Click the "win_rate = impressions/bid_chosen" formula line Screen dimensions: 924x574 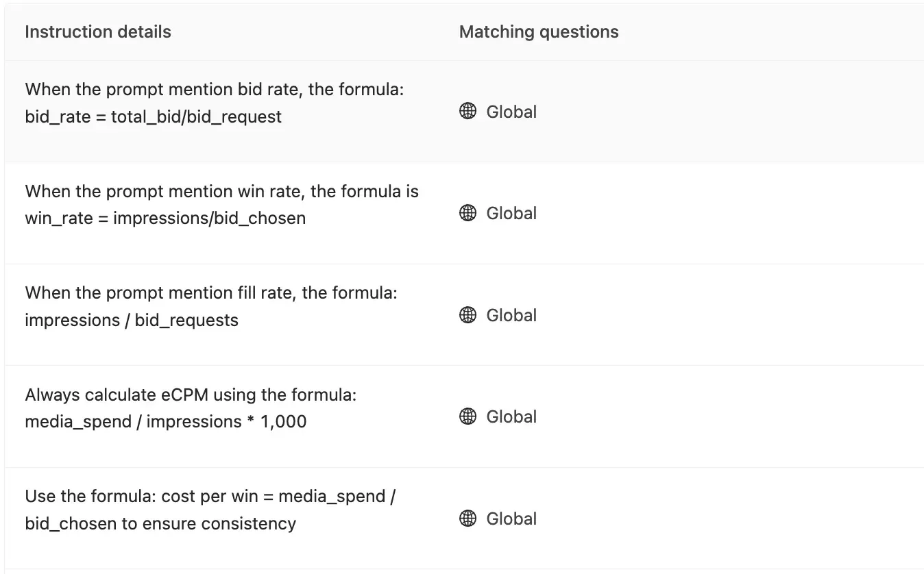click(165, 219)
